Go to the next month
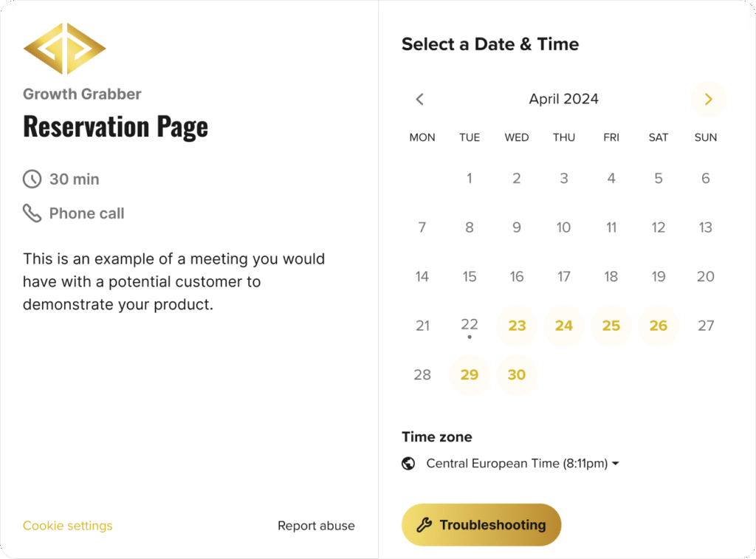 pos(708,99)
